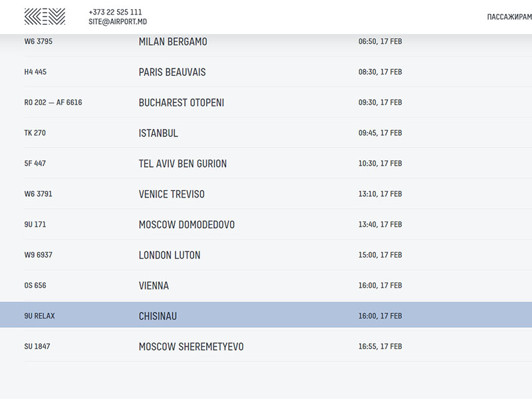
Task: Click the 5F 447 flight number
Action: click(35, 164)
